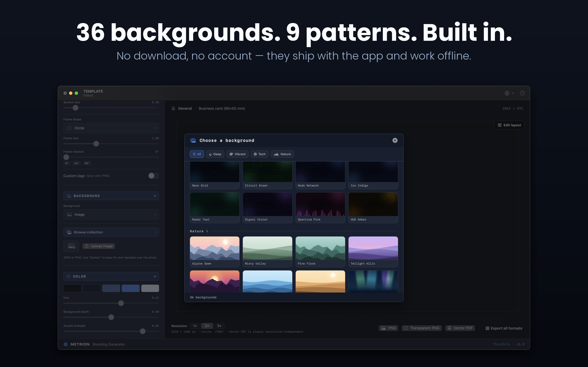Click the Edit layout grid icon
The width and height of the screenshot is (588, 367).
[x=500, y=125]
